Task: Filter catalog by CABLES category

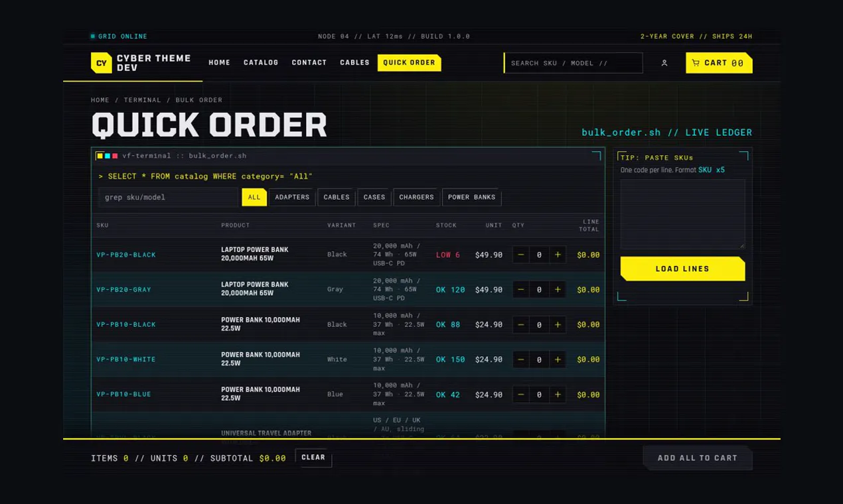Action: tap(337, 197)
